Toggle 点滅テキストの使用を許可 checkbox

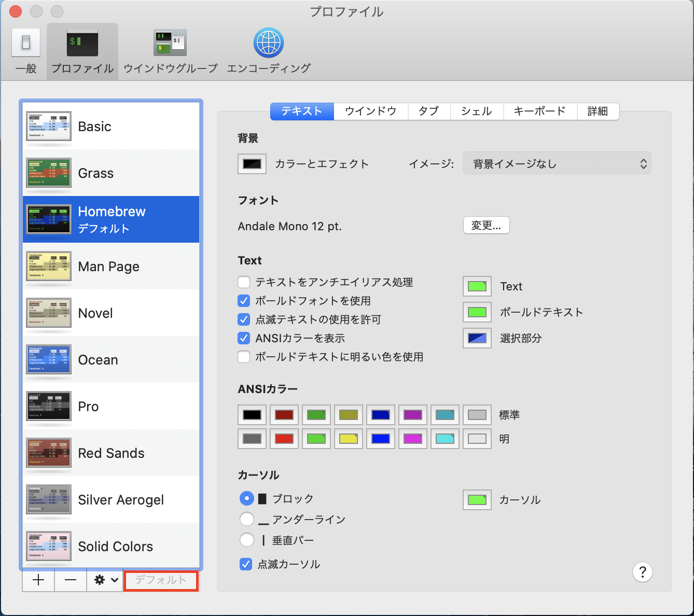tap(244, 319)
